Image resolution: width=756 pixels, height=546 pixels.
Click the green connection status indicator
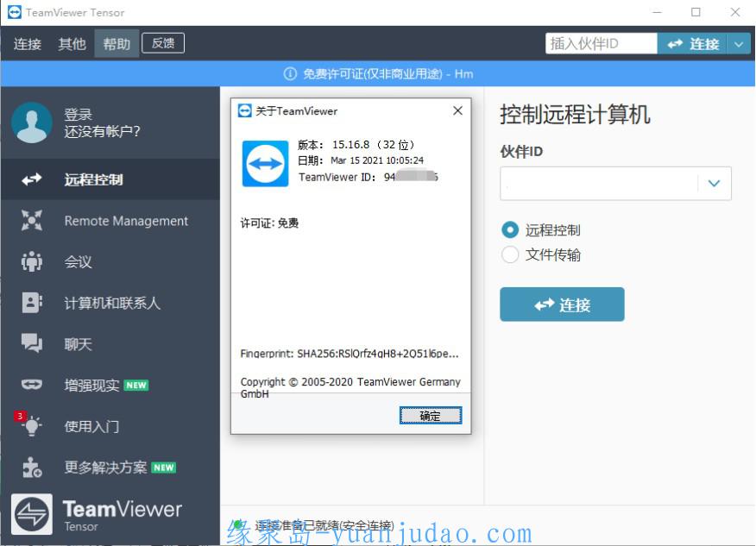coord(237,524)
